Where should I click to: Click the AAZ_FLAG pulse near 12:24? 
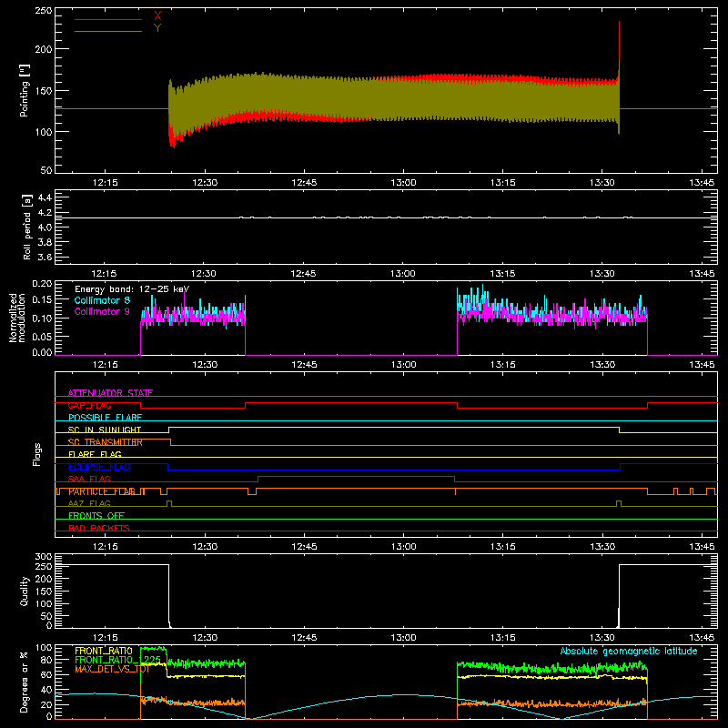(x=169, y=503)
